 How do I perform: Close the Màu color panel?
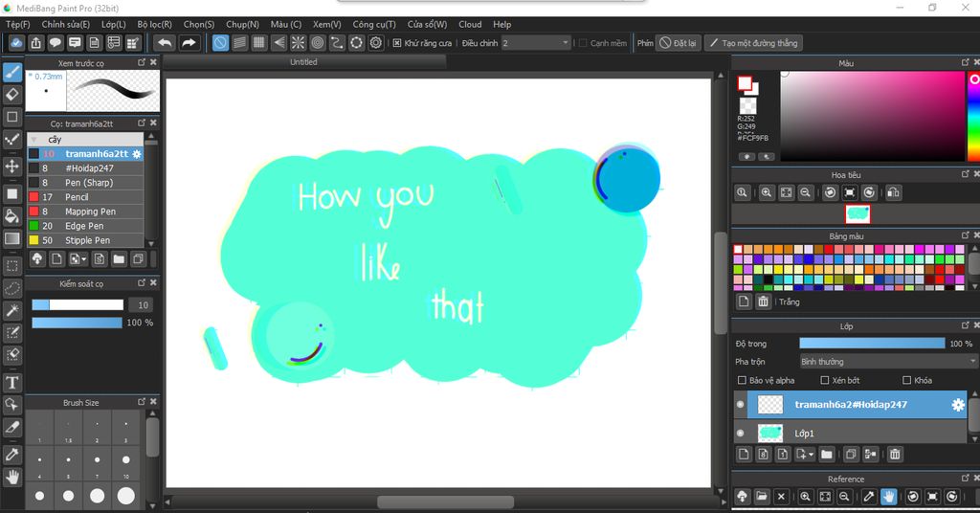(x=976, y=62)
